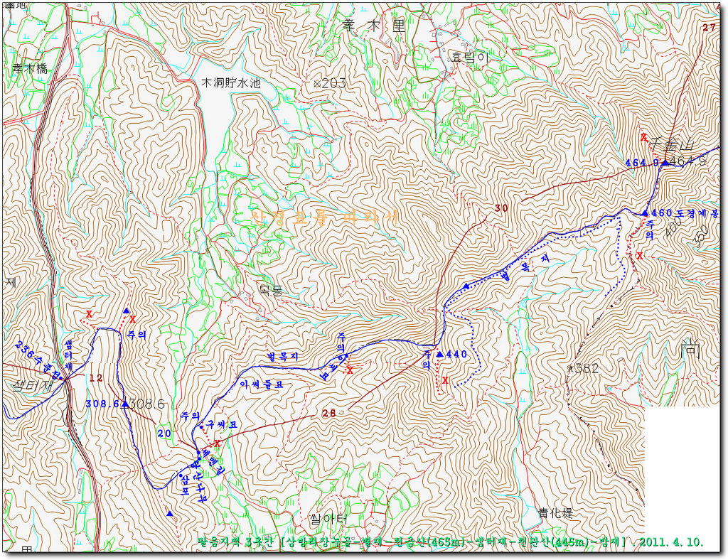Screen dimensions: 728x560
Task: Click the ×203 spot height mark
Action: [330, 83]
